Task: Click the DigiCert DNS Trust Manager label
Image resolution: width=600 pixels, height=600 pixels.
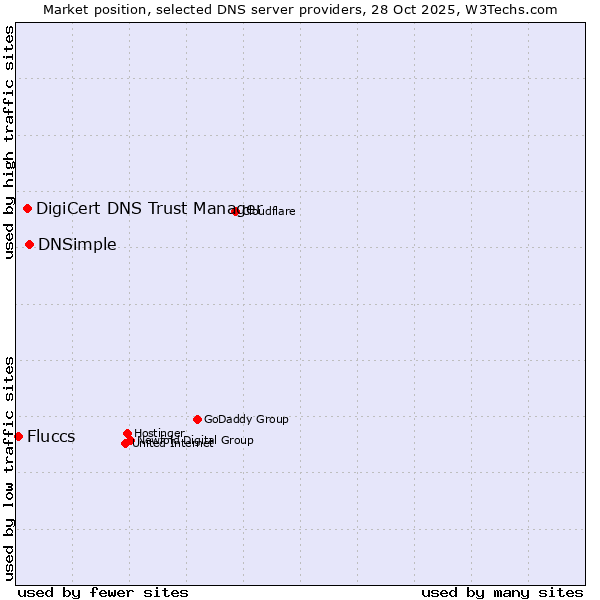Action: coord(149,208)
